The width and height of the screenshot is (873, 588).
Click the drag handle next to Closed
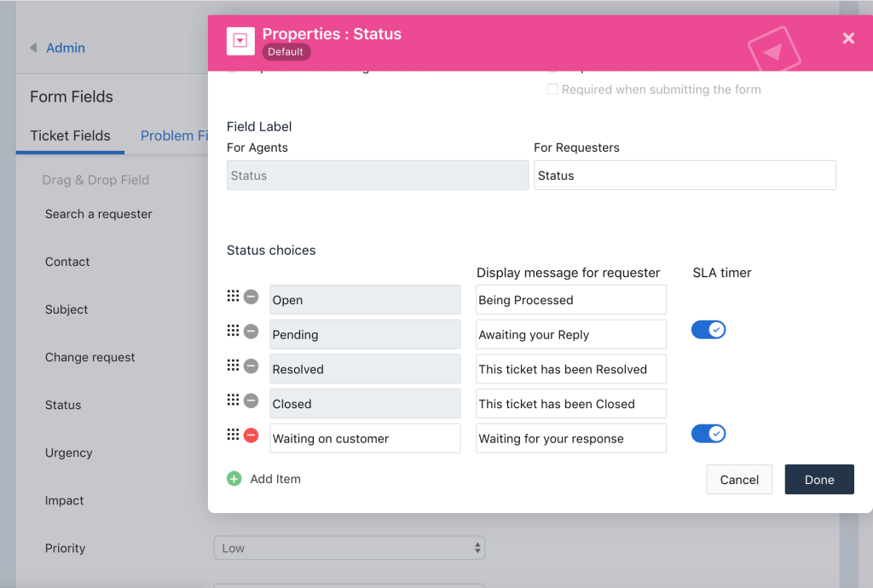click(x=234, y=400)
